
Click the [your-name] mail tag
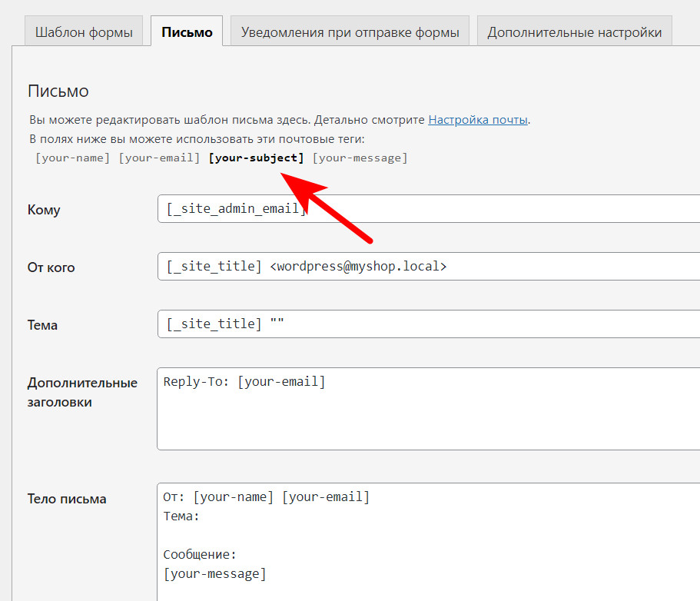tap(72, 158)
